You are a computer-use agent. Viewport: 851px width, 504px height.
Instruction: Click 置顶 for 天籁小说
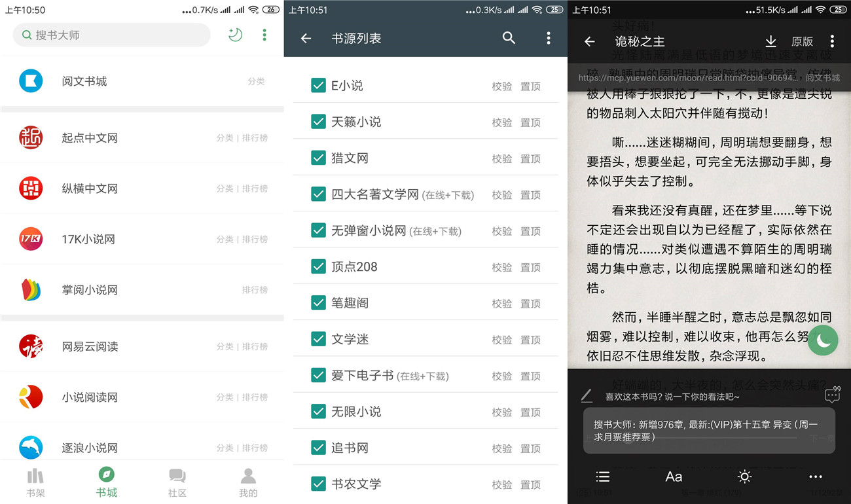coord(530,122)
